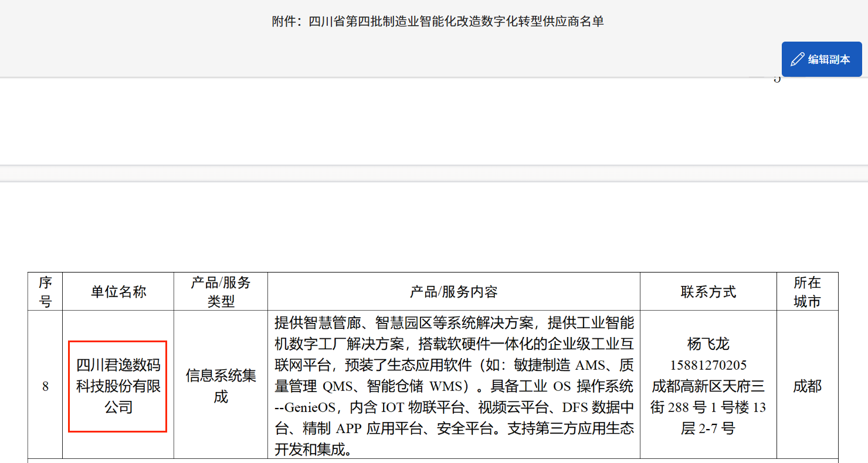Select the 序号 column header

45,292
